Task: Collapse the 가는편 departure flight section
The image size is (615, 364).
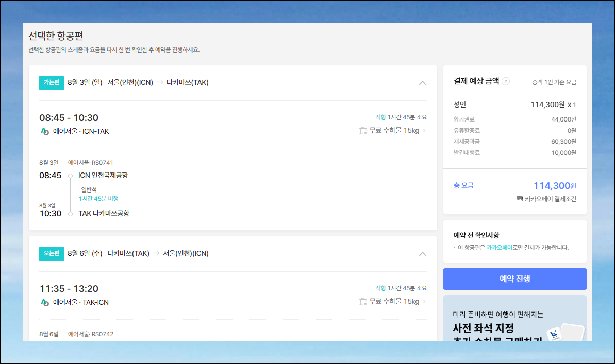Action: [x=422, y=83]
